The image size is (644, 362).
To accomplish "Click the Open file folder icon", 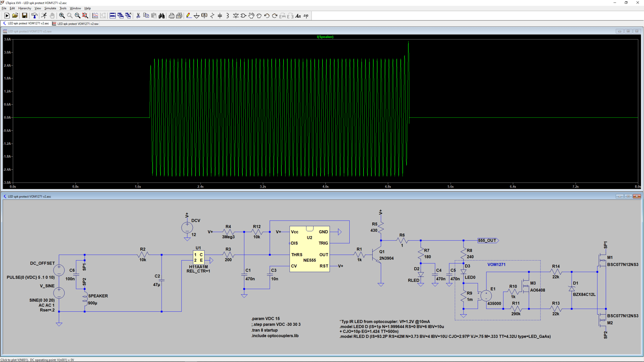I will 15,16.
